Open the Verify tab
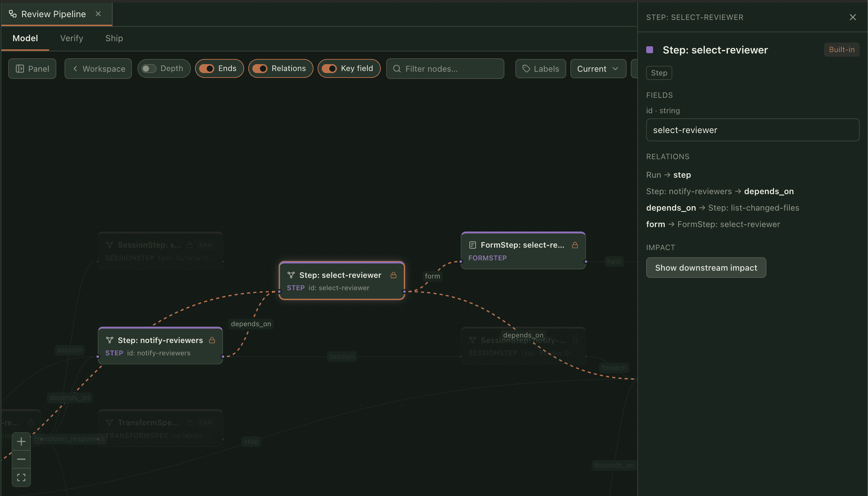This screenshot has height=496, width=868. 72,38
